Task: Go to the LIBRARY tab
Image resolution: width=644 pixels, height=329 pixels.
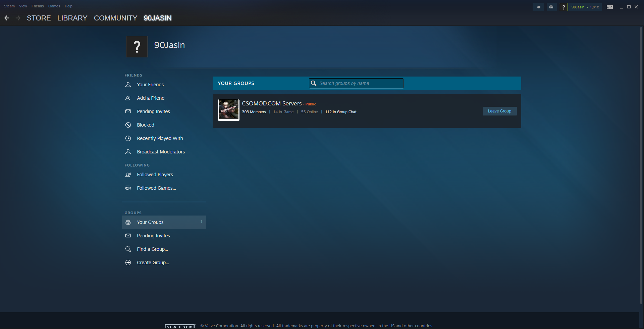Action: tap(72, 18)
